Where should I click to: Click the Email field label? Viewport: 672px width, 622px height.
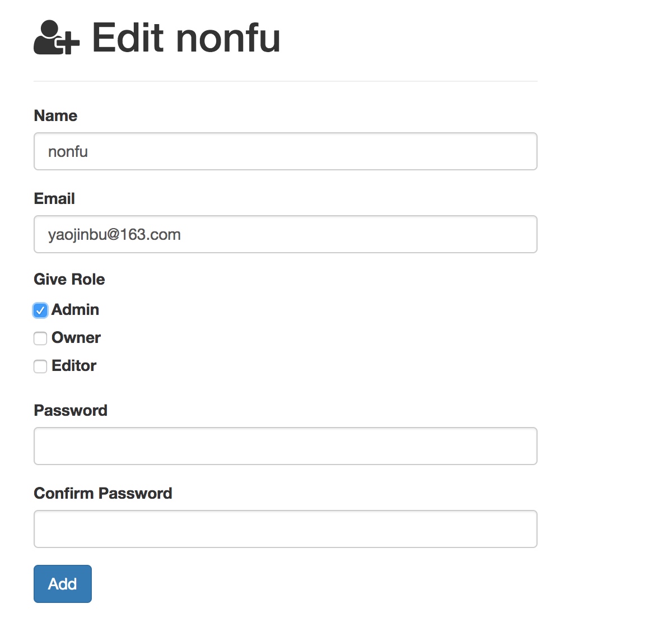[x=54, y=198]
